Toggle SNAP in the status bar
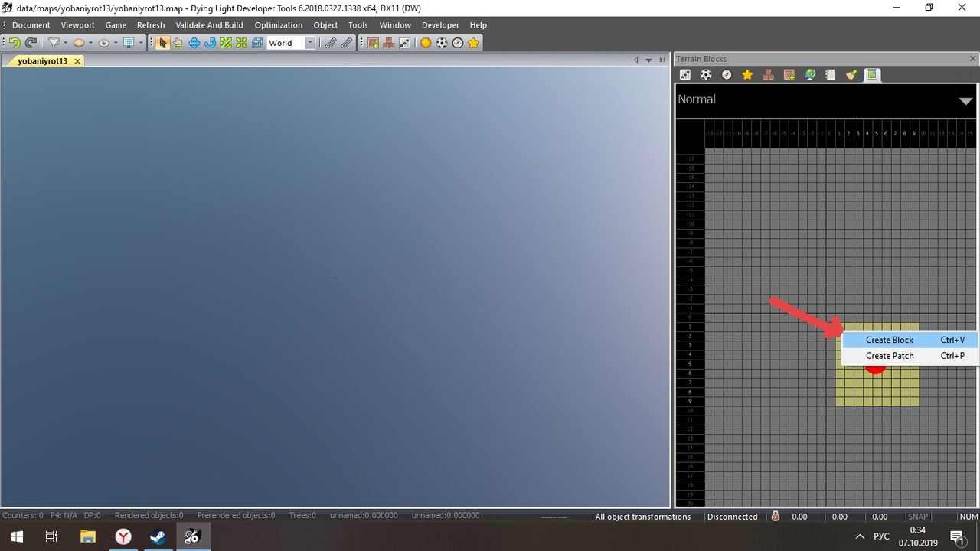The width and height of the screenshot is (980, 551). pyautogui.click(x=917, y=517)
